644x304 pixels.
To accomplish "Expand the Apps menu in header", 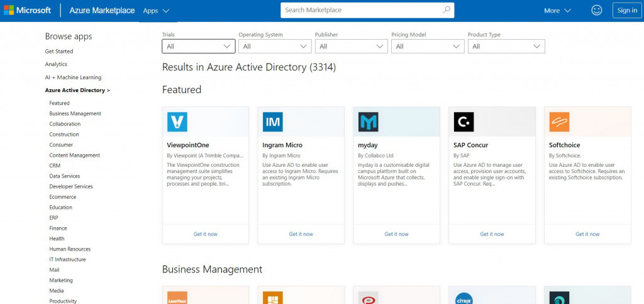I will pyautogui.click(x=156, y=11).
